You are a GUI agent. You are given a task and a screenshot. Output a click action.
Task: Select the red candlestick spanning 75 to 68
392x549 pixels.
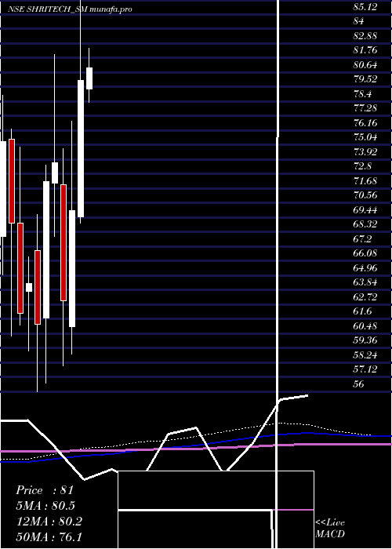[12, 181]
